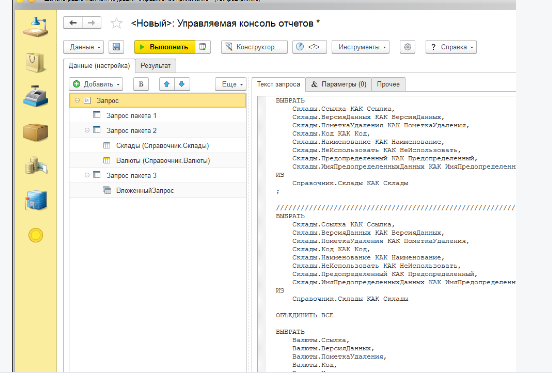Click the save floppy disk icon
This screenshot has width=552, height=376.
point(116,47)
